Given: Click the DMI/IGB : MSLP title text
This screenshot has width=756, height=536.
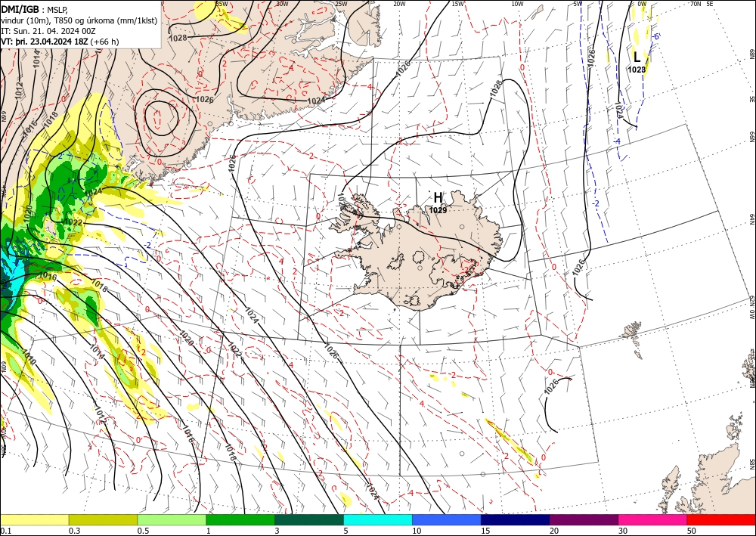Looking at the screenshot, I should [x=36, y=8].
